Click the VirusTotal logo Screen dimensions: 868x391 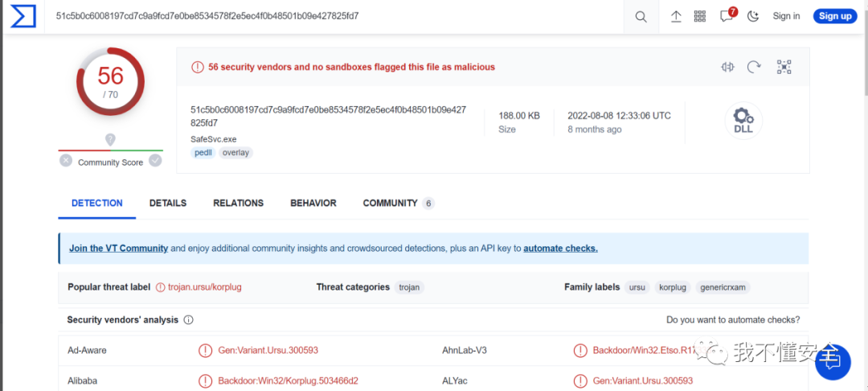[23, 16]
